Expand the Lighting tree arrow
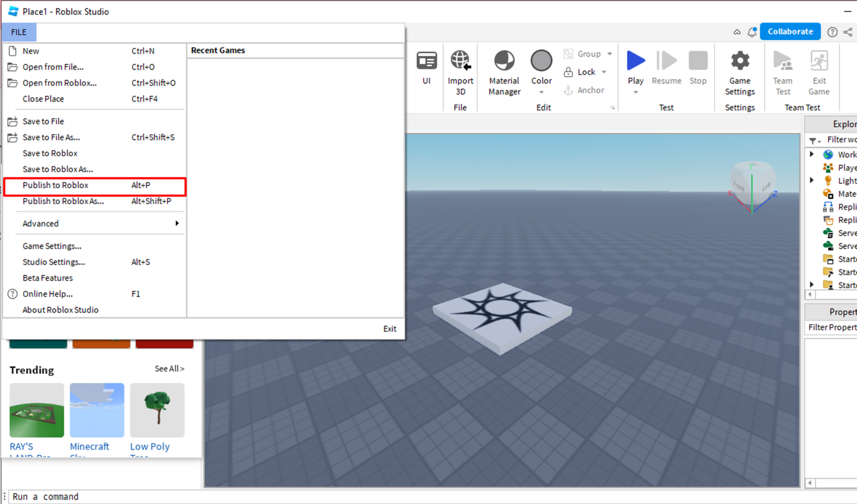 812,180
